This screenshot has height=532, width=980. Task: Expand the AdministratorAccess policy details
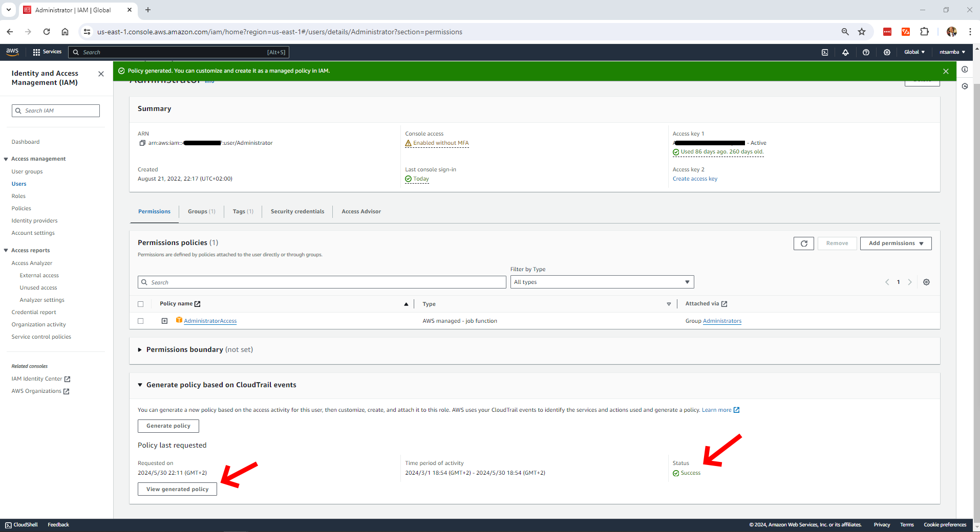pos(164,321)
